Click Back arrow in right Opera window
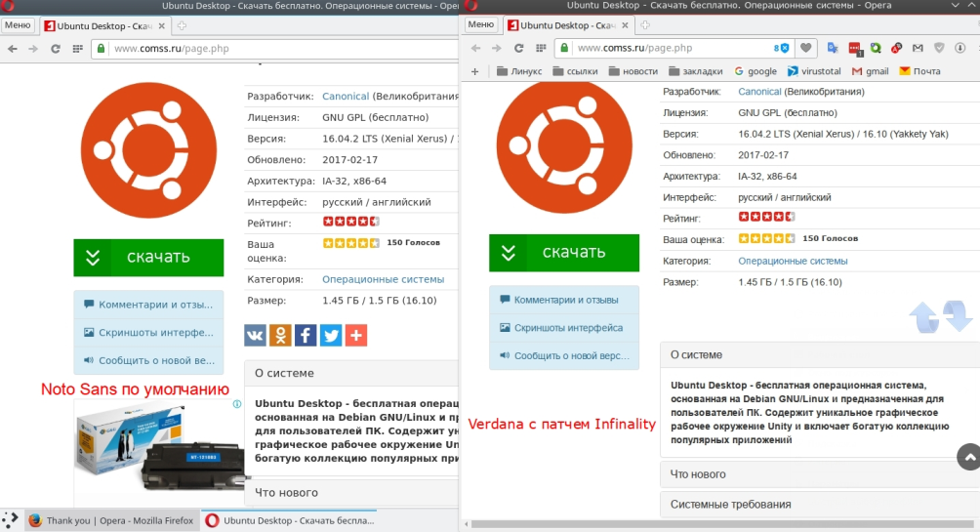Viewport: 980px width, 532px height. coord(475,48)
